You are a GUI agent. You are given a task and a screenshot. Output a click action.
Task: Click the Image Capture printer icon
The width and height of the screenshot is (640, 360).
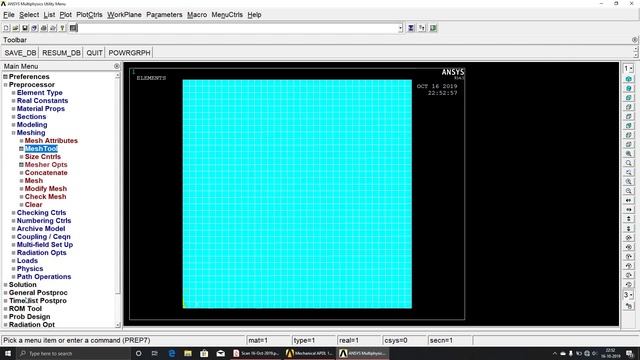(44, 28)
